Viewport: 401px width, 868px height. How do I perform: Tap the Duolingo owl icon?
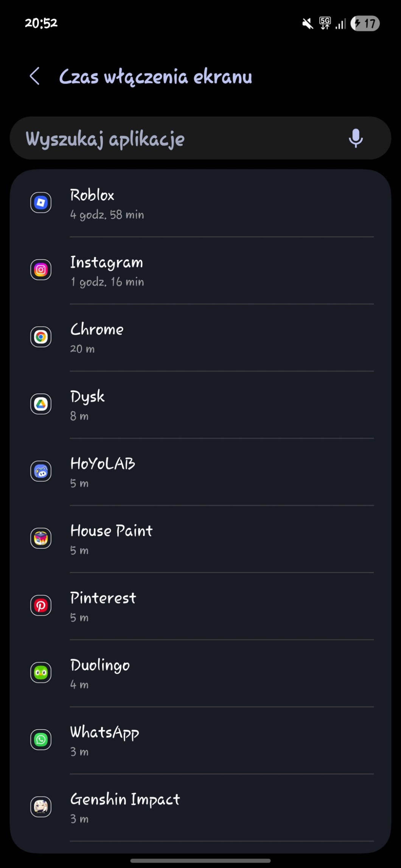(41, 673)
